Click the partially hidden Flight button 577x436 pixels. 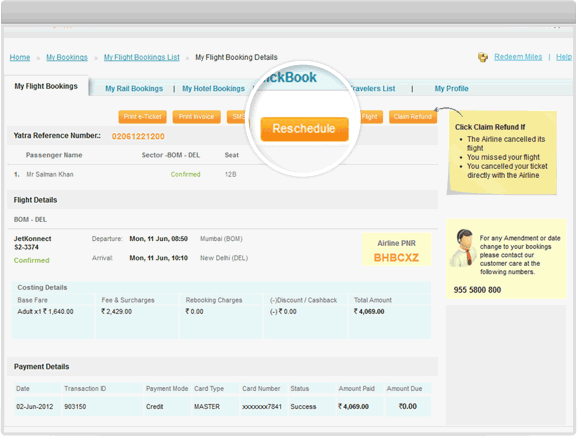tap(370, 117)
